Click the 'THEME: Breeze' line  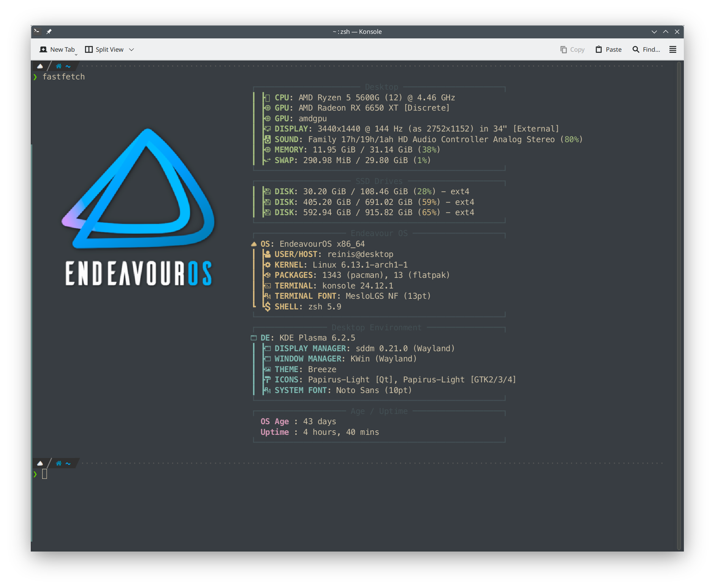(300, 369)
